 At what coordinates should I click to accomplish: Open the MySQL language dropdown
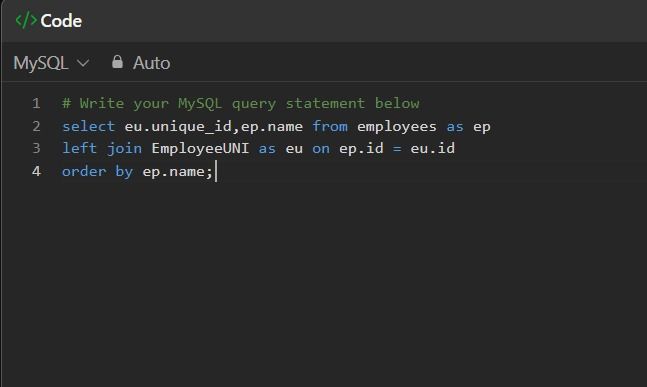(x=51, y=63)
